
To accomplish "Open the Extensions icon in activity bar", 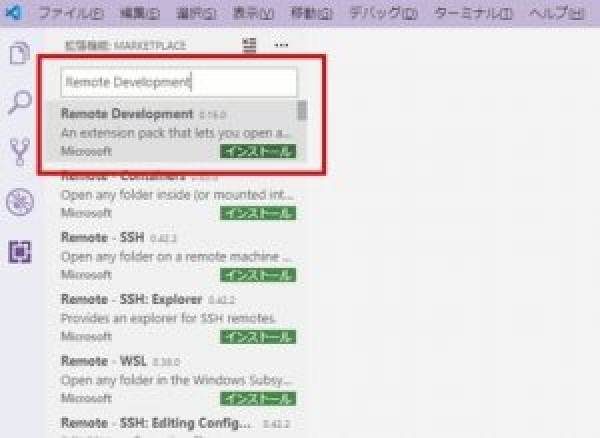I will point(20,252).
